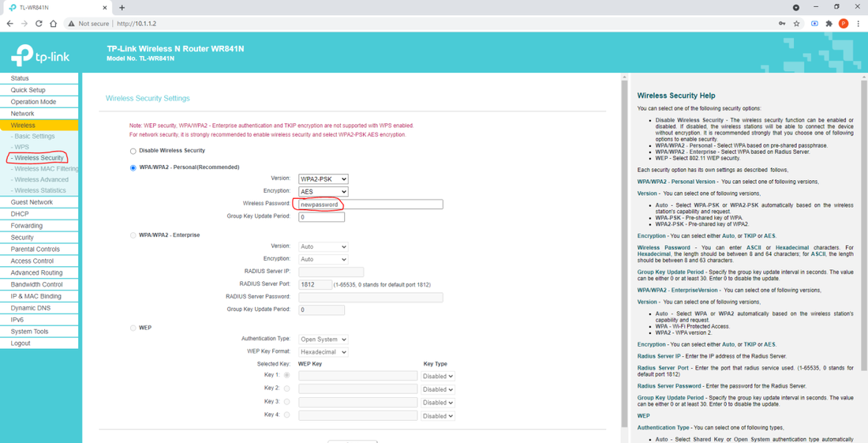This screenshot has width=868, height=443.
Task: Select the TL-WR841N browser tab
Action: pos(57,8)
